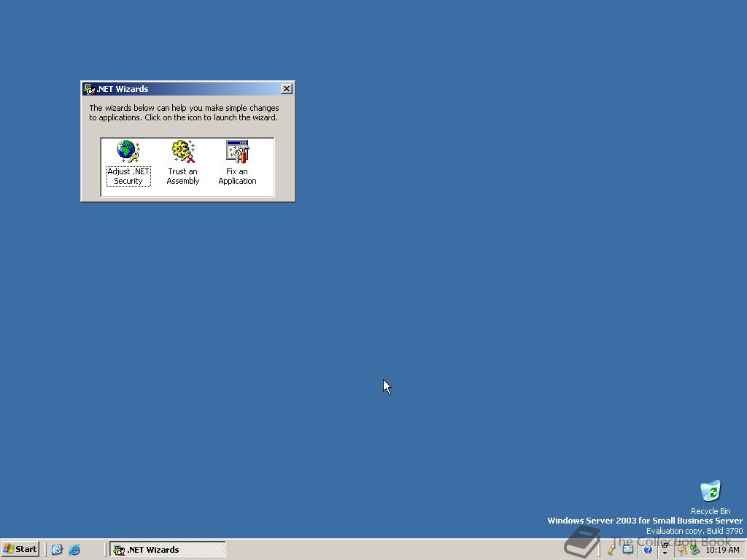747x560 pixels.
Task: Click the .NET Wizards title bar icon
Action: 89,89
